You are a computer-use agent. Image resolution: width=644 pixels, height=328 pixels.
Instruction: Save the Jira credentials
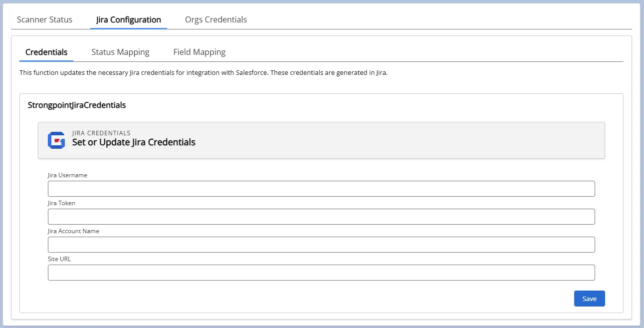pyautogui.click(x=590, y=299)
